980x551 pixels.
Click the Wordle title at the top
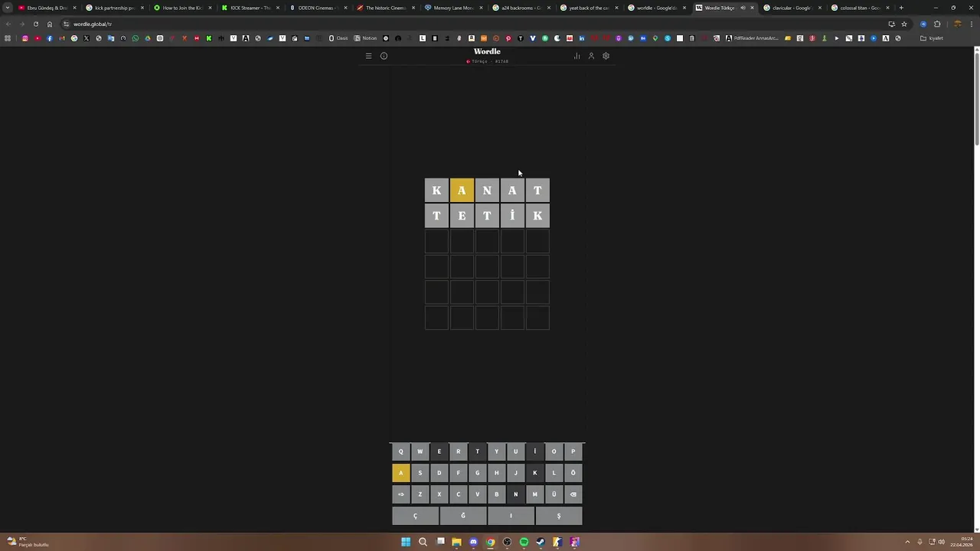point(487,51)
